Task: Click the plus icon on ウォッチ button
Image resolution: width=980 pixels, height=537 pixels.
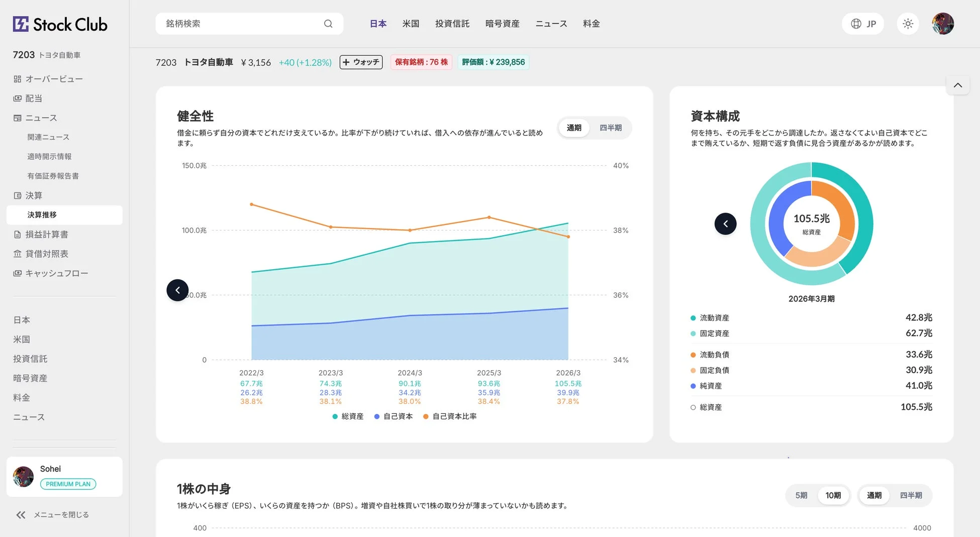Action: pyautogui.click(x=346, y=62)
